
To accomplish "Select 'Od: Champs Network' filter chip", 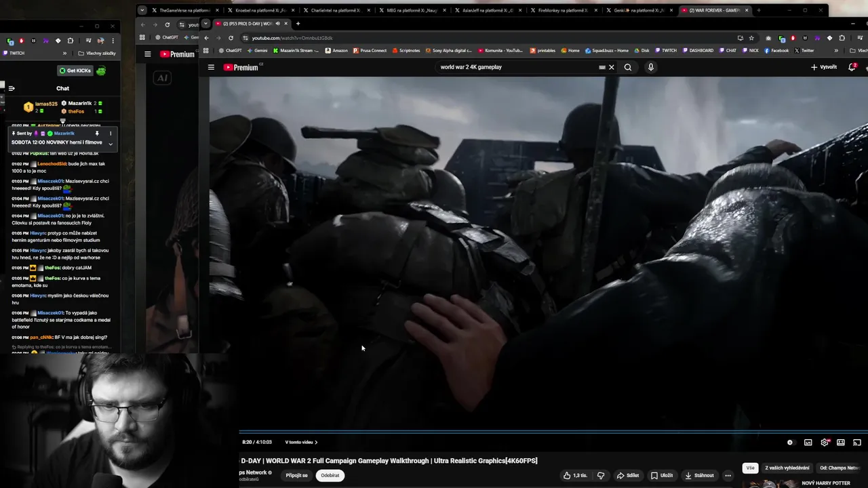I will coord(841,468).
